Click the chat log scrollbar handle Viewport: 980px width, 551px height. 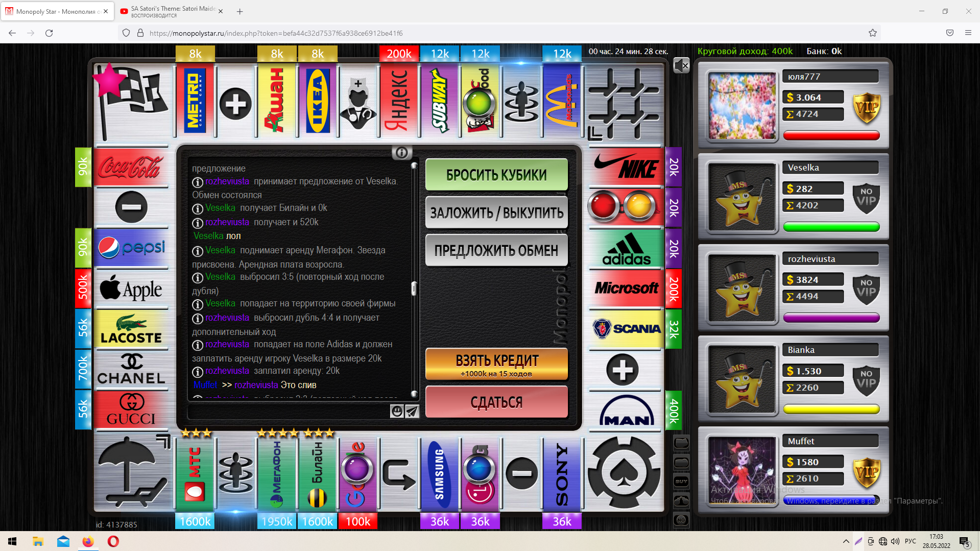pyautogui.click(x=414, y=288)
